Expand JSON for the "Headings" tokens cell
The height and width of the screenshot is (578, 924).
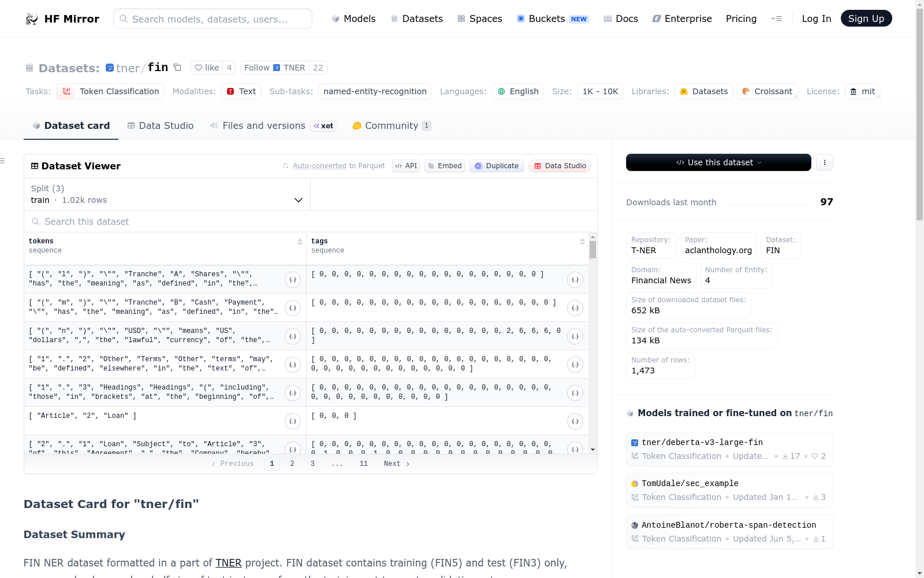(293, 393)
